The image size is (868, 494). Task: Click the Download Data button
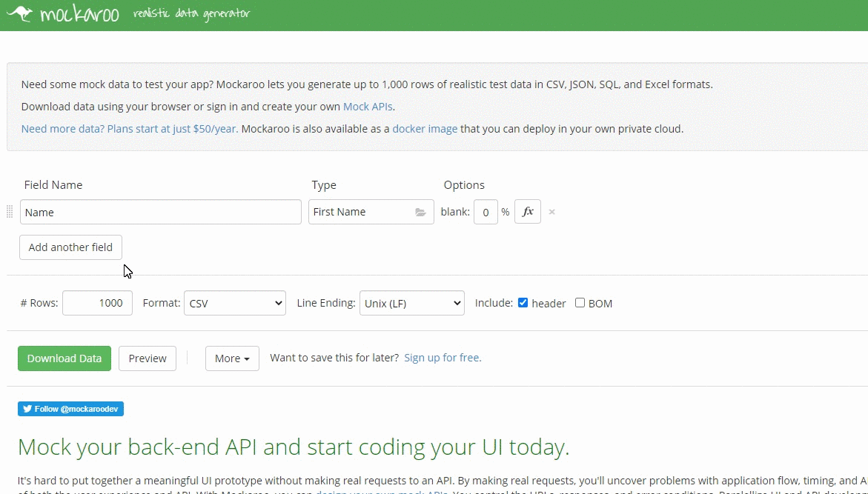64,358
